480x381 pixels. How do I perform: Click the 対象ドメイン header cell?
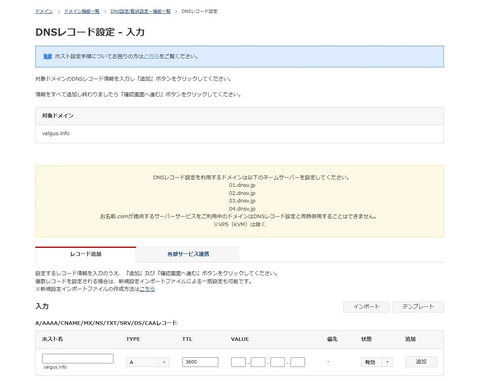pyautogui.click(x=239, y=116)
